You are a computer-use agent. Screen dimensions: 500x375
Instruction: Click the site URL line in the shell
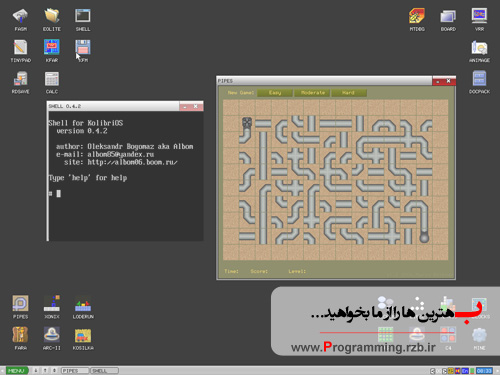(x=121, y=162)
